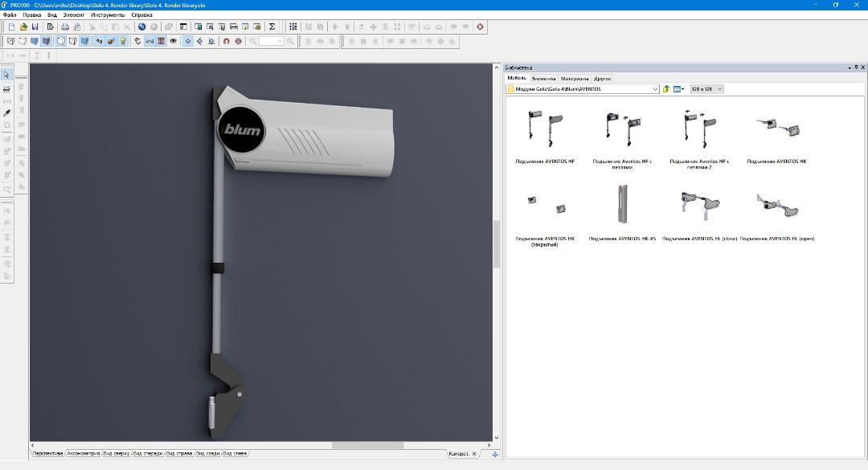Toggle the eye visibility icon
The width and height of the screenshot is (868, 470).
pyautogui.click(x=174, y=41)
